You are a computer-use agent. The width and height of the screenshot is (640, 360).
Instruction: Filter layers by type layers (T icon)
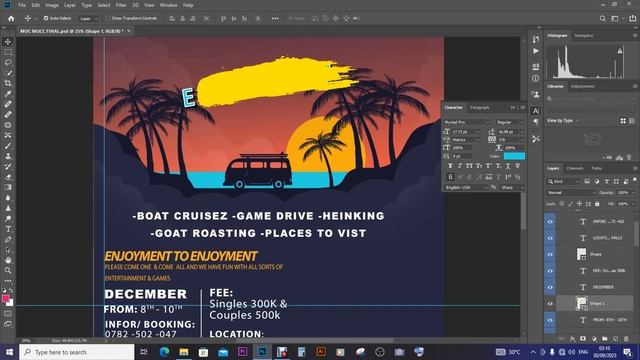click(x=607, y=181)
